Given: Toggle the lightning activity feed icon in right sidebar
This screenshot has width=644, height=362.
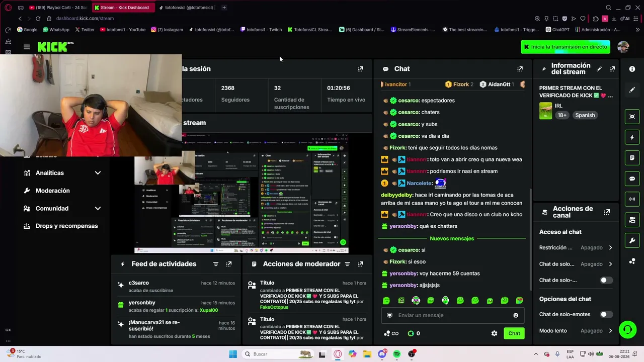Looking at the screenshot, I should tap(632, 137).
